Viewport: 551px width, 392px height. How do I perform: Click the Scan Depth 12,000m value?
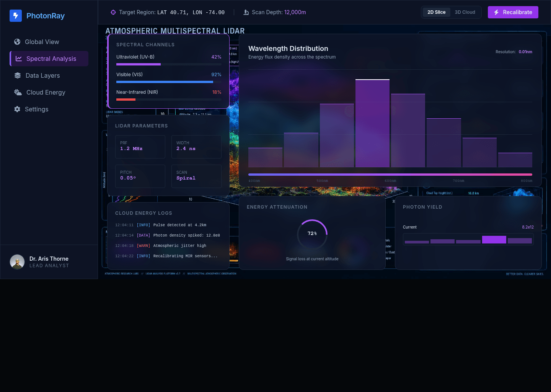295,12
